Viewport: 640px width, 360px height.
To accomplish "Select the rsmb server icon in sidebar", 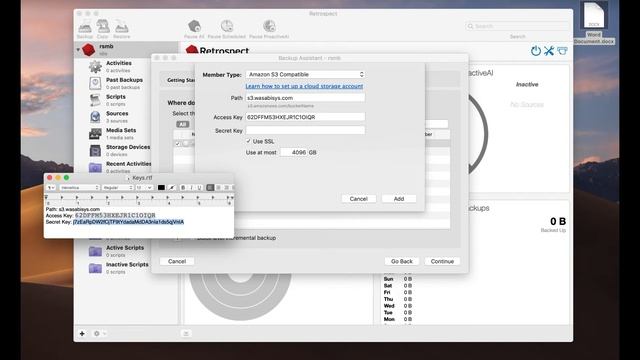I will pos(89,49).
